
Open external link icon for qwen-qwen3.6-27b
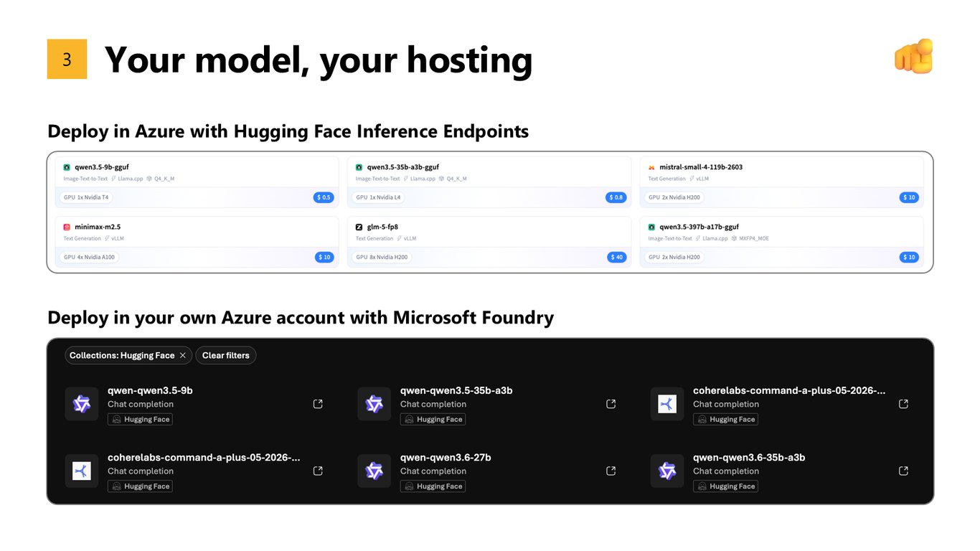(611, 471)
